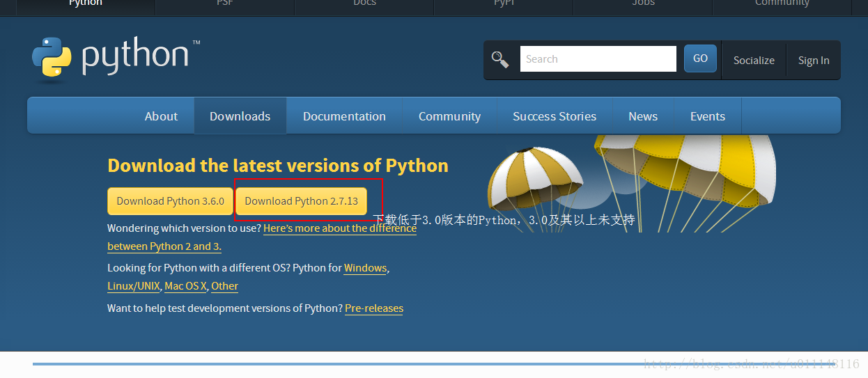Open the Events menu
Viewport: 868px width, 378px height.
(x=708, y=116)
